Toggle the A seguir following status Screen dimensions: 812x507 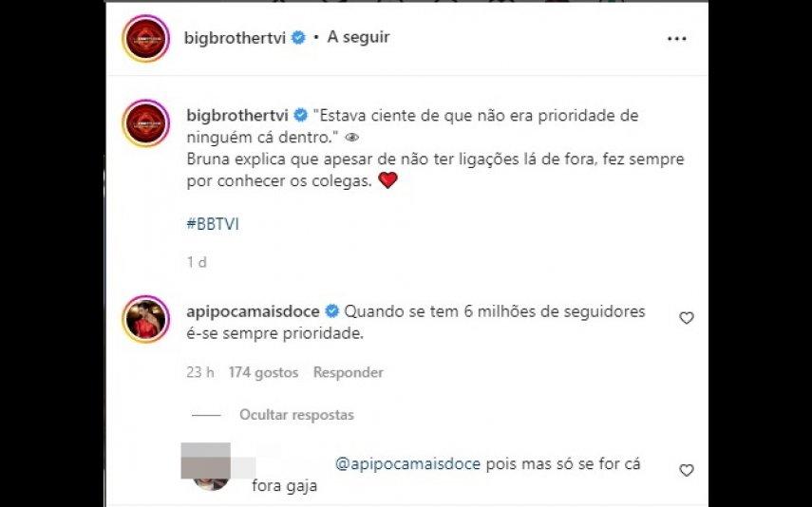tap(358, 37)
